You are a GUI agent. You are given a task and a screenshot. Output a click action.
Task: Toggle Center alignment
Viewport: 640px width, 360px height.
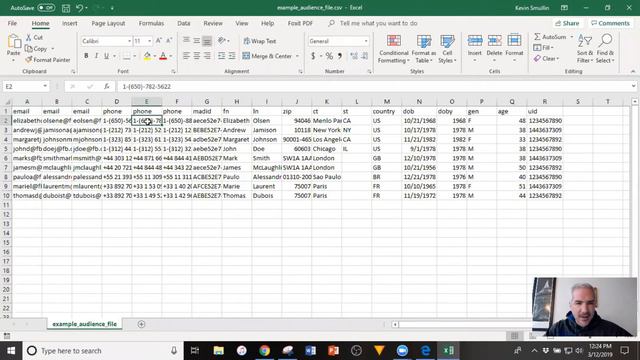pos(197,56)
